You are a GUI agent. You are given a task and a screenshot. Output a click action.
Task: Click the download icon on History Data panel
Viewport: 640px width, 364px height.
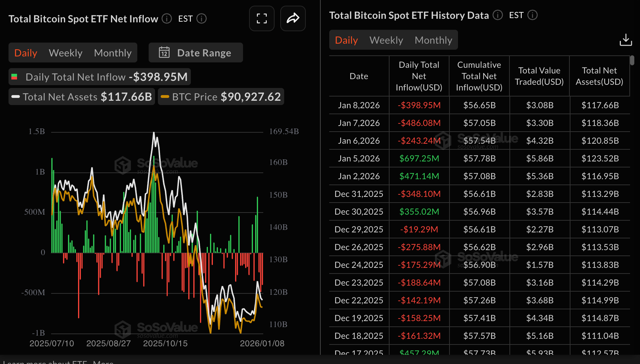(626, 40)
